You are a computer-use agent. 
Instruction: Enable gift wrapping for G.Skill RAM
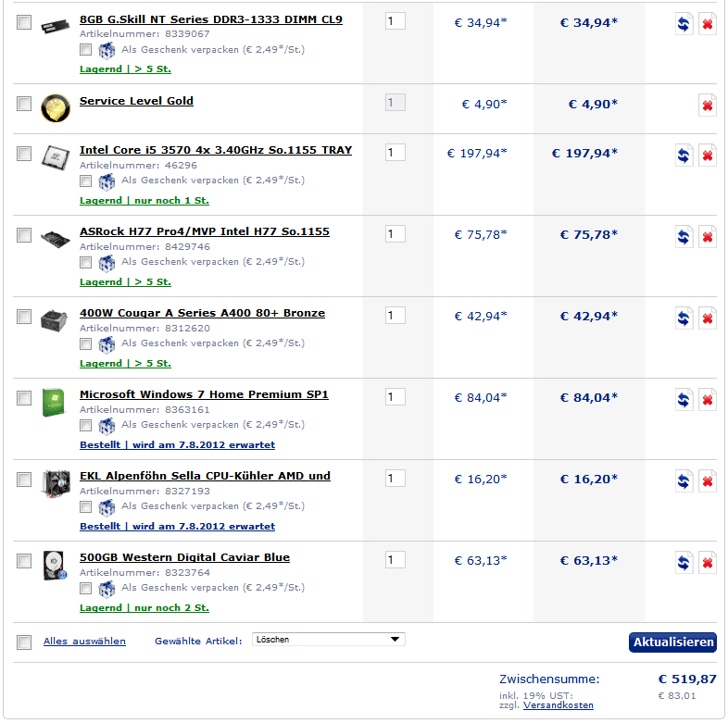[x=86, y=50]
